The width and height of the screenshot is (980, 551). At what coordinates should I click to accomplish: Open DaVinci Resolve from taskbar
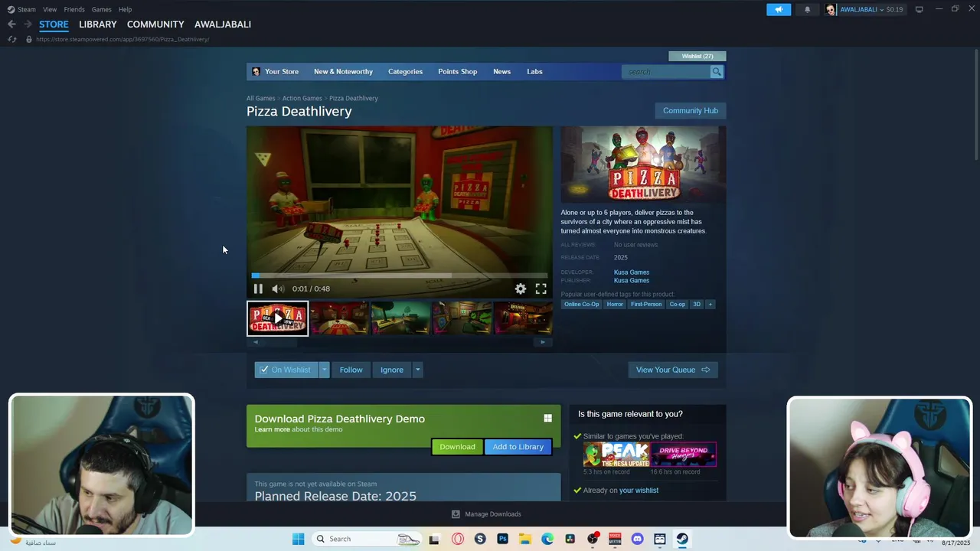click(x=570, y=539)
